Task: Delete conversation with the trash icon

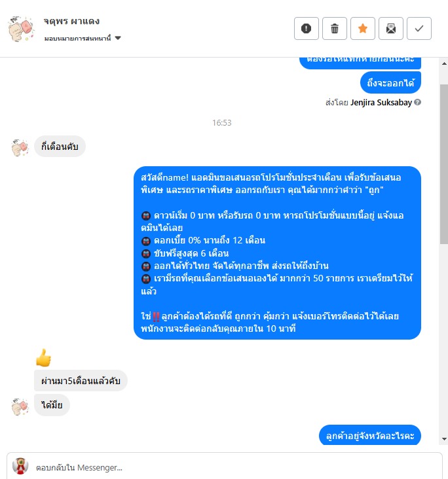Action: [335, 28]
